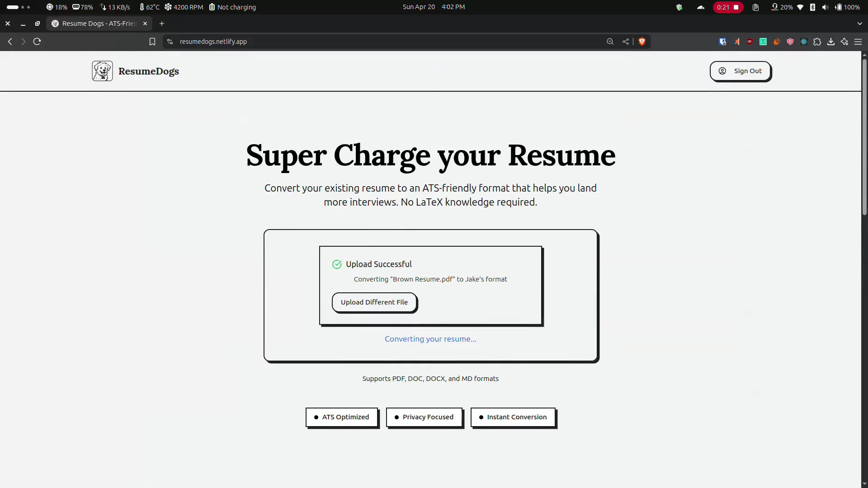The width and height of the screenshot is (868, 488).
Task: Click the share icon in address bar
Action: (626, 42)
